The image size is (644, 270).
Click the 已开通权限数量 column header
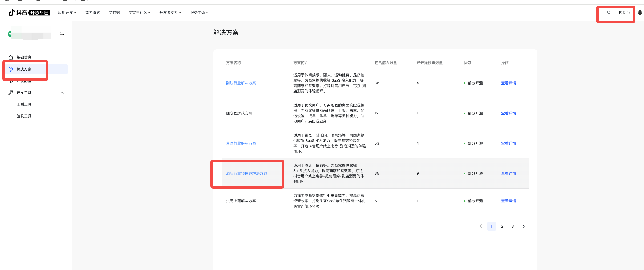tap(430, 63)
